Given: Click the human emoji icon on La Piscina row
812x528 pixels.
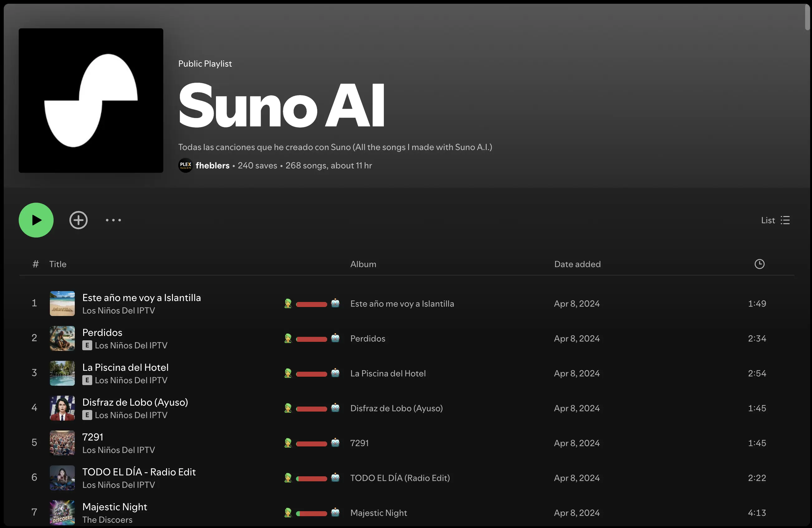Looking at the screenshot, I should point(288,373).
